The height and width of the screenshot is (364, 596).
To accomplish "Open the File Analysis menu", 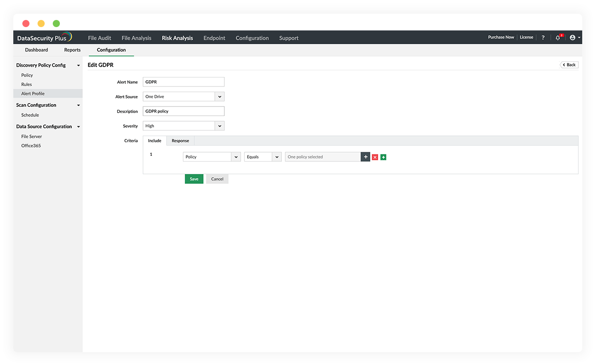I will (136, 38).
